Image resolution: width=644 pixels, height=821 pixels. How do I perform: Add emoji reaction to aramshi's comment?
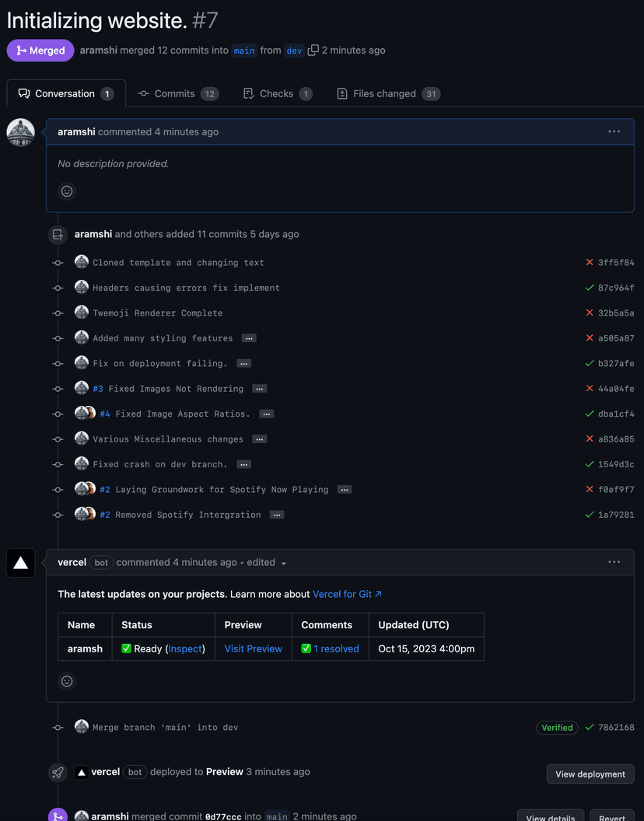[x=67, y=190]
